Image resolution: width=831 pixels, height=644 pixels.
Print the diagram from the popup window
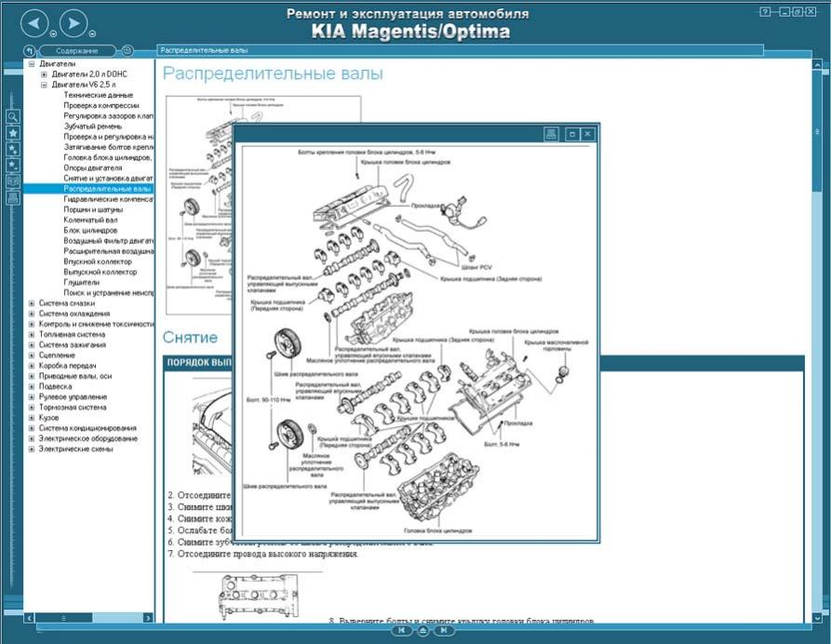tap(551, 134)
